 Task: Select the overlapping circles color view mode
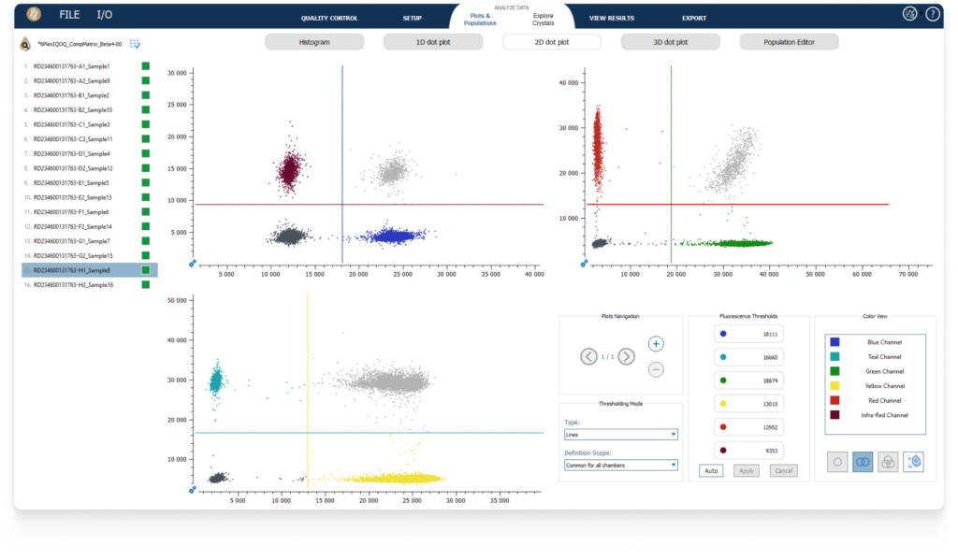click(x=863, y=462)
